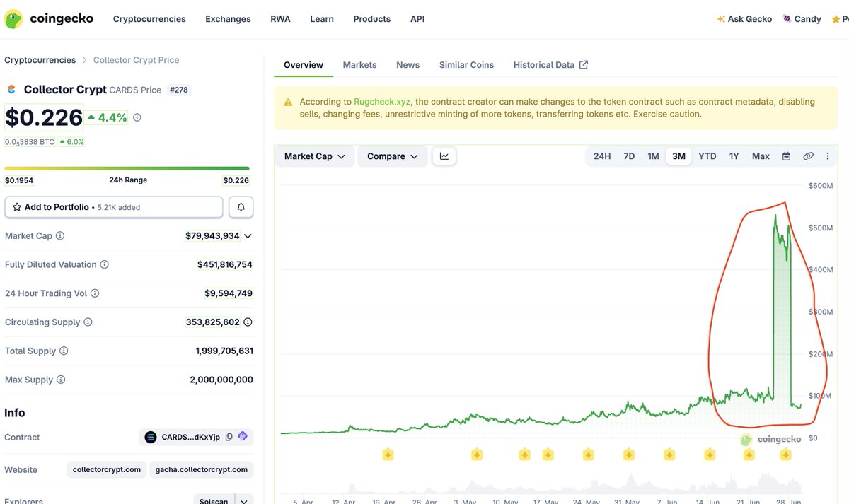
Task: Open collectorcrypt.com website link
Action: [x=107, y=469]
